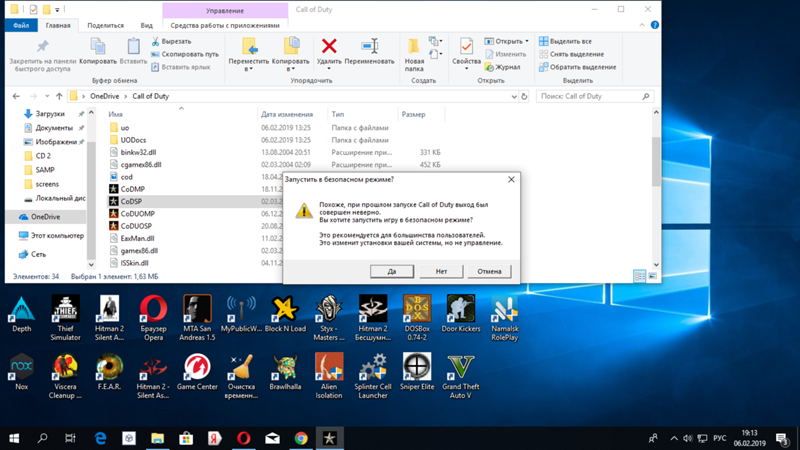Click the red Удалить (Delete) icon

click(x=329, y=46)
